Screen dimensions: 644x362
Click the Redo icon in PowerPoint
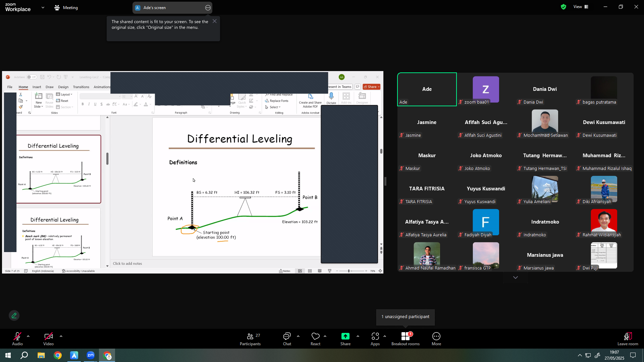[x=59, y=77]
